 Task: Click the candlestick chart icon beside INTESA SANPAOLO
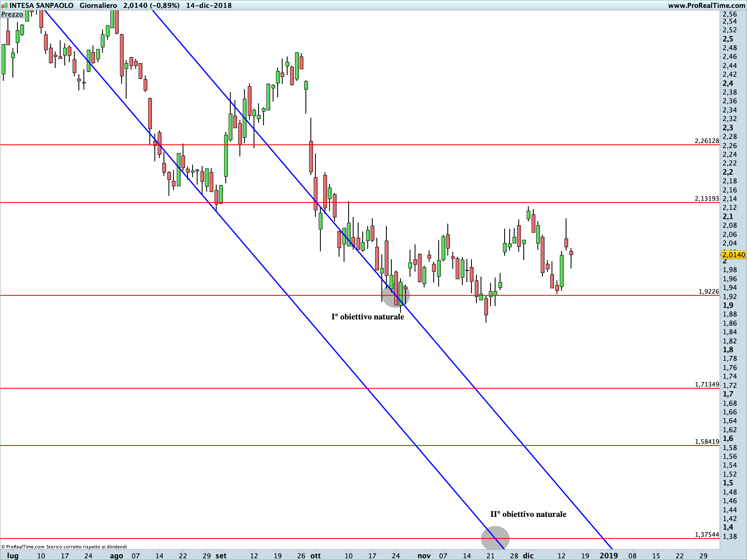[5, 5]
